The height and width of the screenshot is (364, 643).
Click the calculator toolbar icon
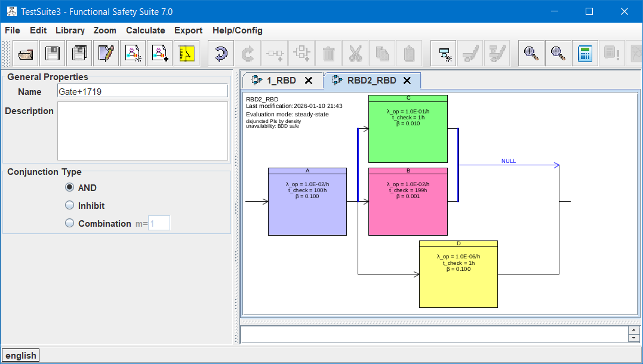coord(585,54)
